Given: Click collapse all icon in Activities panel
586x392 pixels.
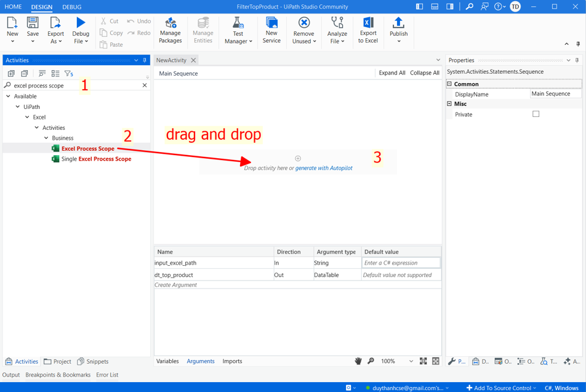Looking at the screenshot, I should point(24,74).
